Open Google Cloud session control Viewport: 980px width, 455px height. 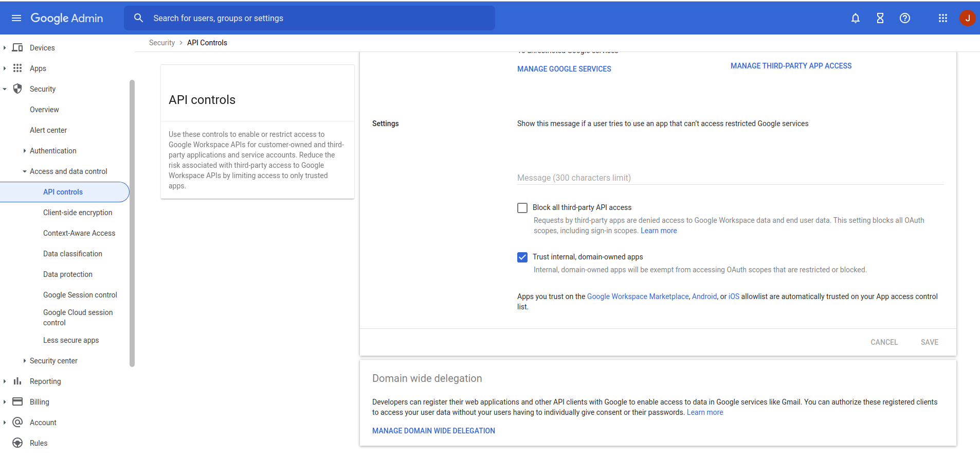[x=78, y=318]
